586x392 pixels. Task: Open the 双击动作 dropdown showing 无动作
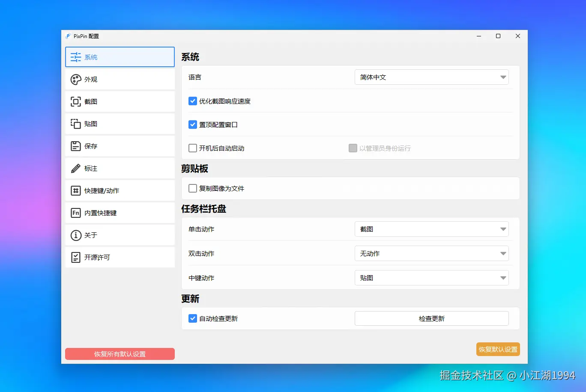coord(432,253)
